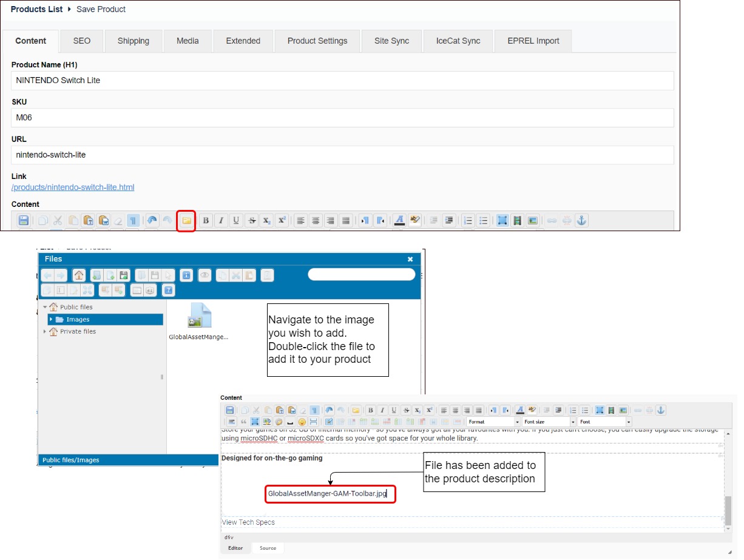Go to Products List breadcrumb

(37, 9)
